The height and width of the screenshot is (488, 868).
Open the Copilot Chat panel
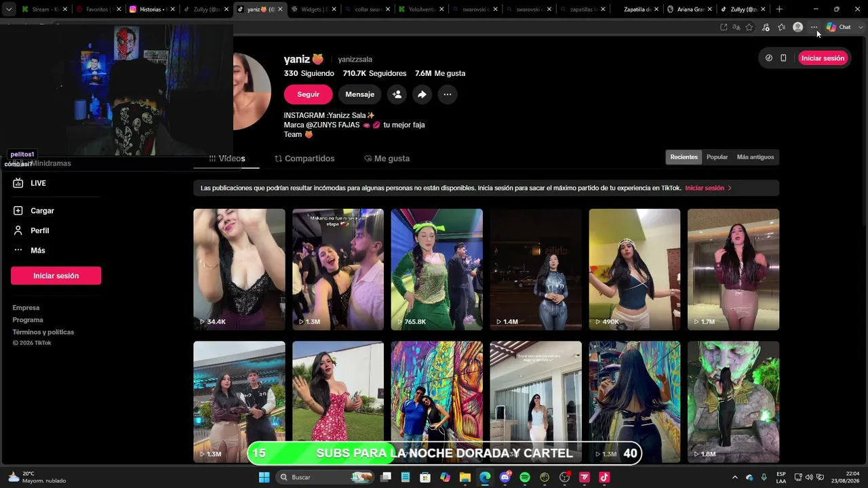(839, 27)
